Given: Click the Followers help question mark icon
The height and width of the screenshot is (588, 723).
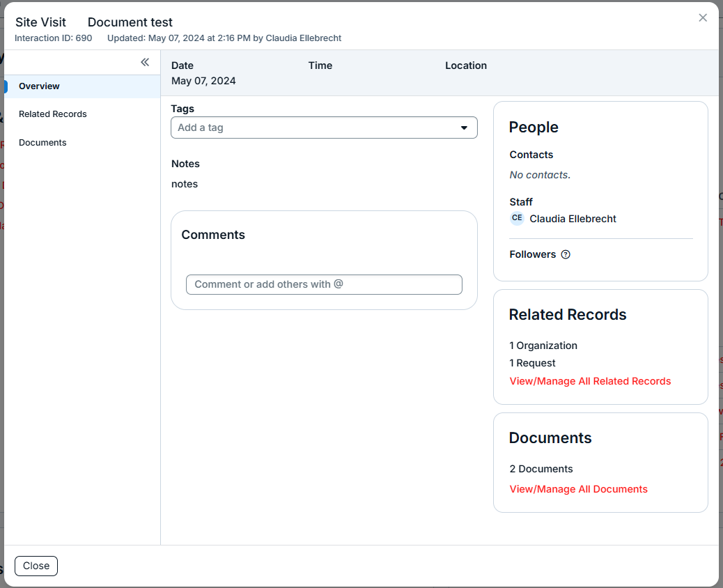Looking at the screenshot, I should 566,254.
